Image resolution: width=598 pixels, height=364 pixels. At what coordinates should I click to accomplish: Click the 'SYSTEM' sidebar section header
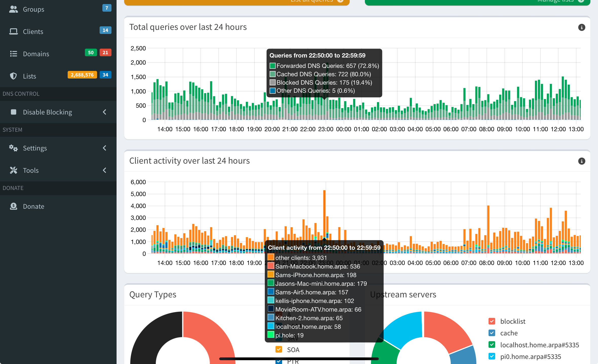point(12,130)
